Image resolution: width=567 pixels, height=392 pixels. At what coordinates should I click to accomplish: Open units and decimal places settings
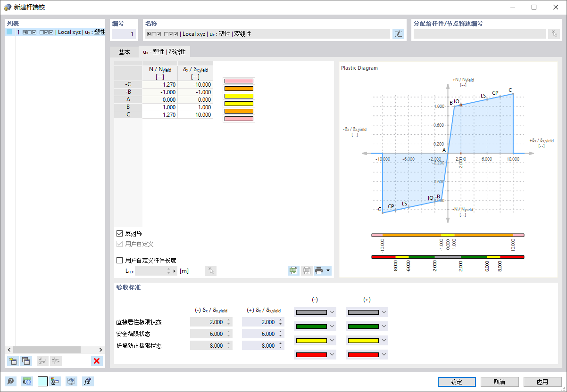pos(27,381)
